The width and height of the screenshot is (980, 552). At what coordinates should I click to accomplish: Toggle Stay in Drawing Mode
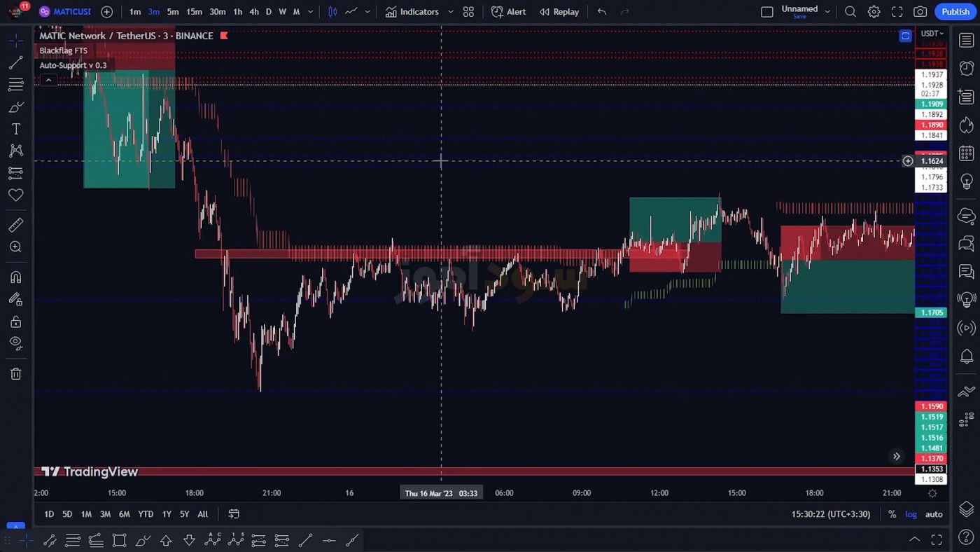pyautogui.click(x=15, y=300)
